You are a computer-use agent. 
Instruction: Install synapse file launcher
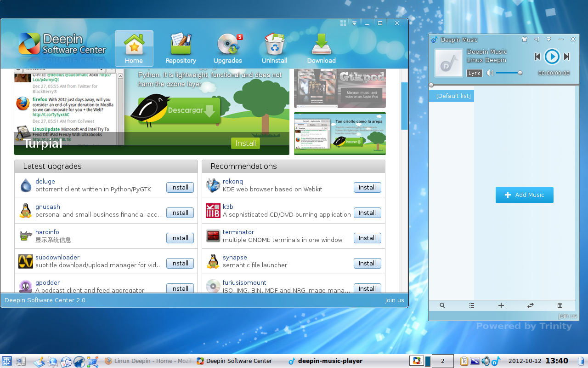point(367,263)
